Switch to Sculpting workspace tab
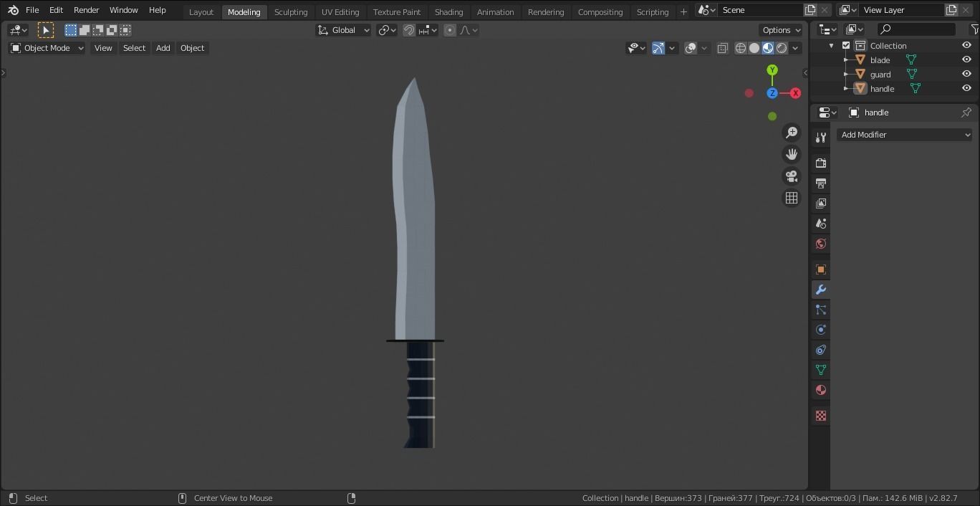This screenshot has width=980, height=506. click(x=291, y=12)
